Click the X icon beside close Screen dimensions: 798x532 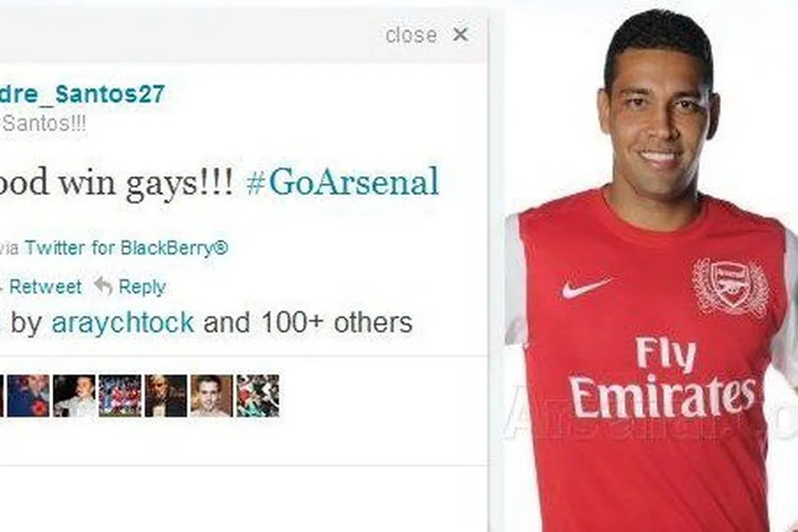[x=461, y=35]
